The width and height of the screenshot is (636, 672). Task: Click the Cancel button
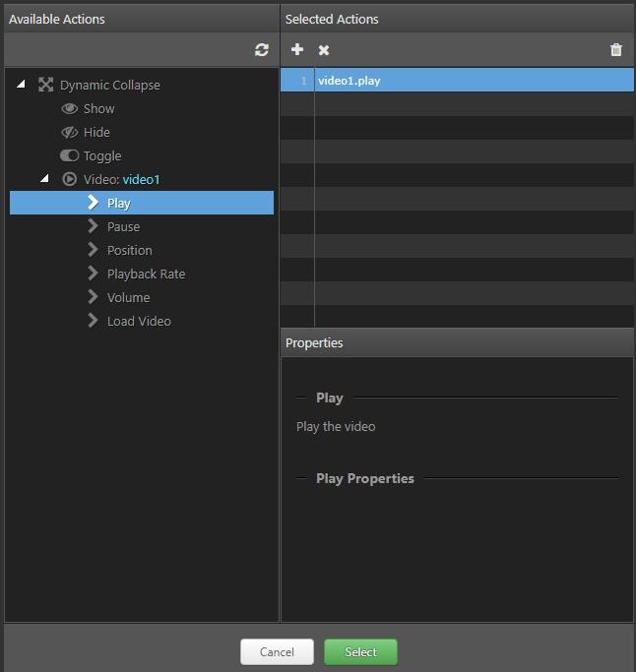click(x=277, y=652)
